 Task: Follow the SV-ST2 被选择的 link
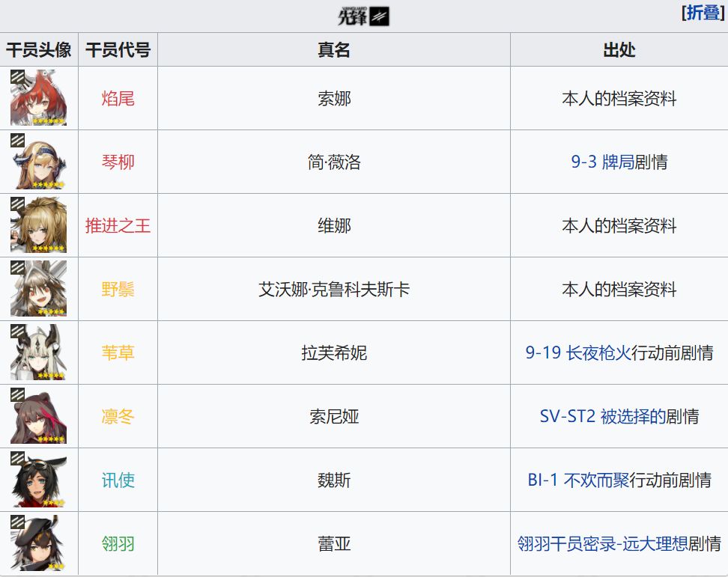pos(602,417)
